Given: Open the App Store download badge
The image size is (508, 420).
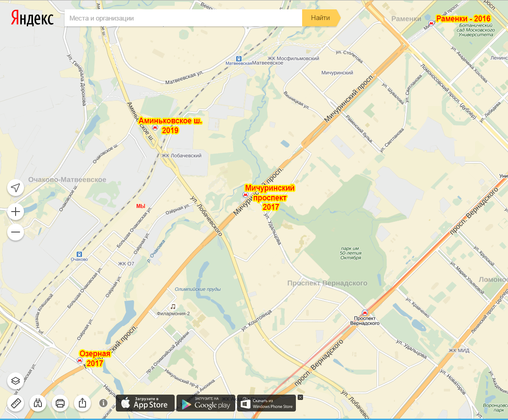Looking at the screenshot, I should point(145,403).
